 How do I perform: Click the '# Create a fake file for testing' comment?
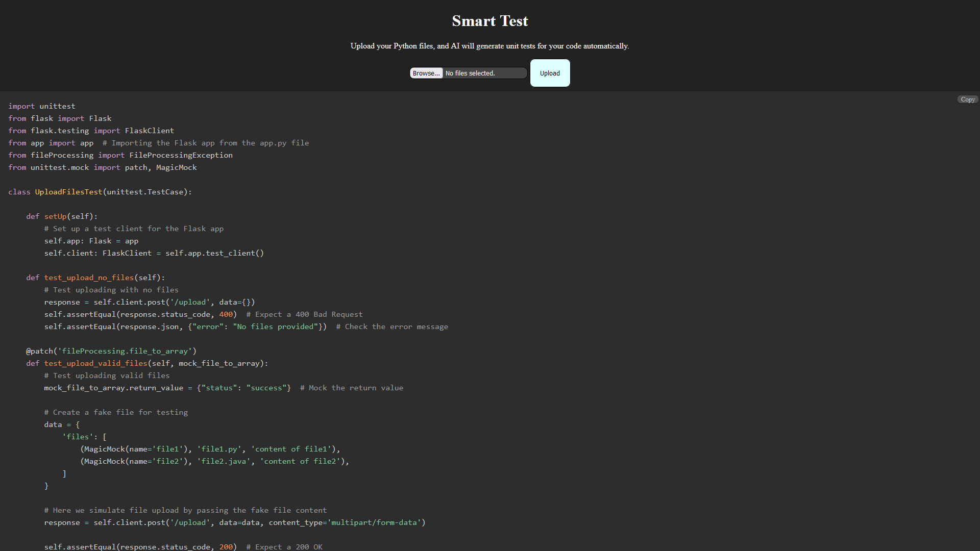[x=116, y=412]
